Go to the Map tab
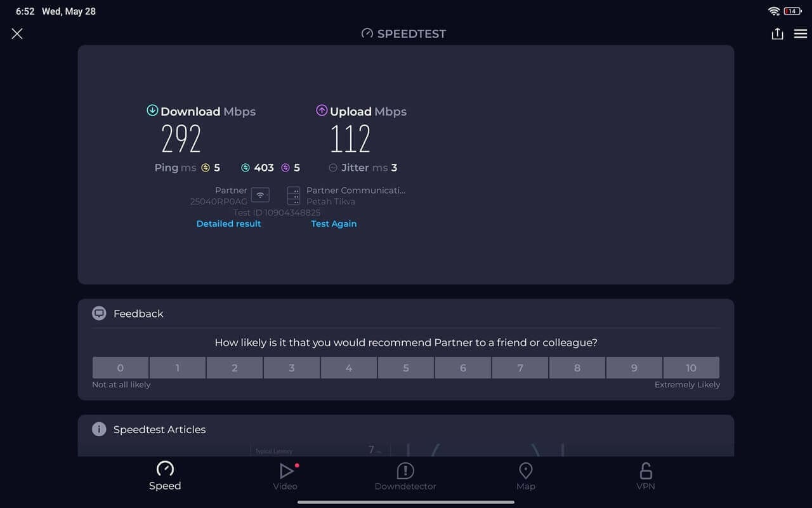The width and height of the screenshot is (812, 508). tap(525, 476)
